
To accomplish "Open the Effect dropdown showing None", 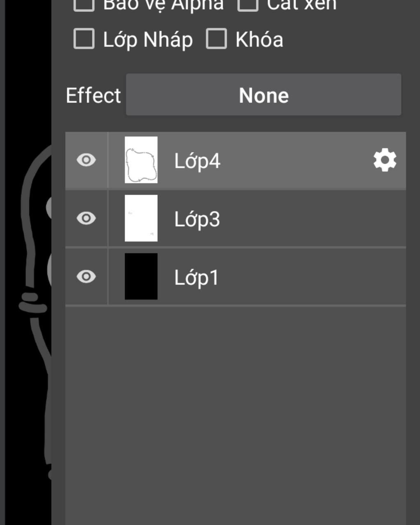I will tap(264, 95).
